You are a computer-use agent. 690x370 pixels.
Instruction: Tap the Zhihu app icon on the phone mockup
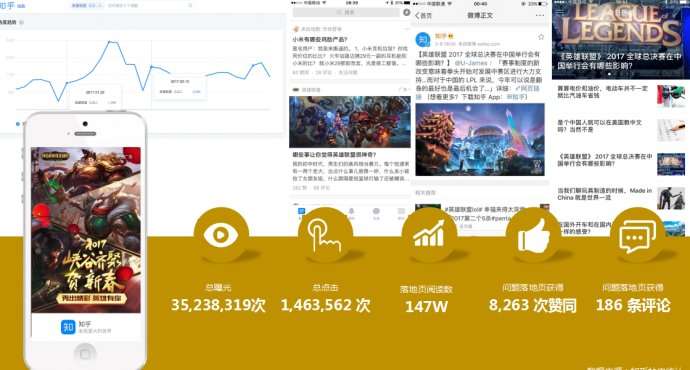(x=68, y=327)
